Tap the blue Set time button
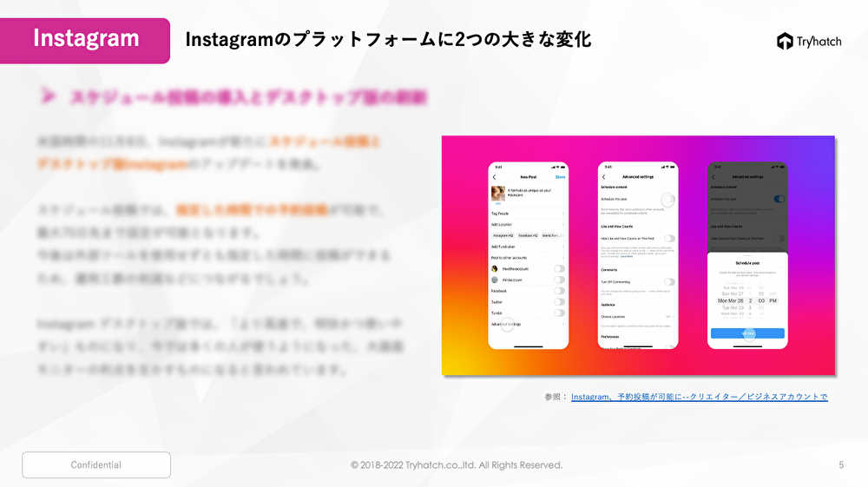Screen dimensions: 868x487 (747, 333)
